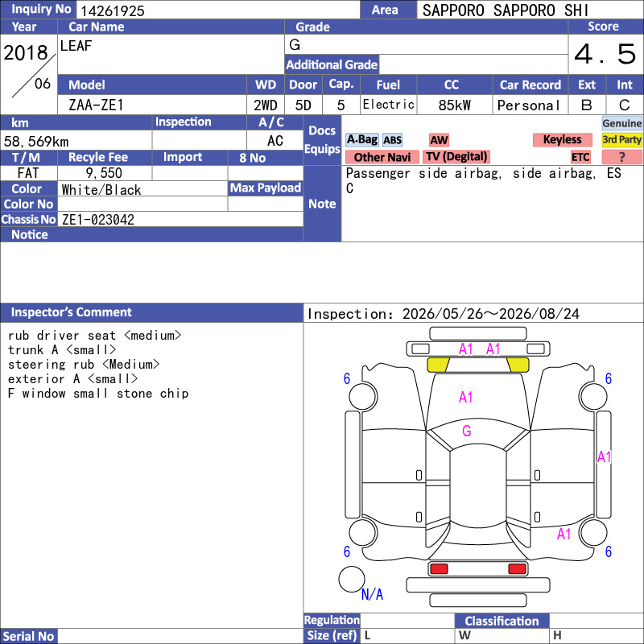Viewport: 644px width, 644px height.
Task: Click the G mark on the windshield
Action: (x=467, y=431)
